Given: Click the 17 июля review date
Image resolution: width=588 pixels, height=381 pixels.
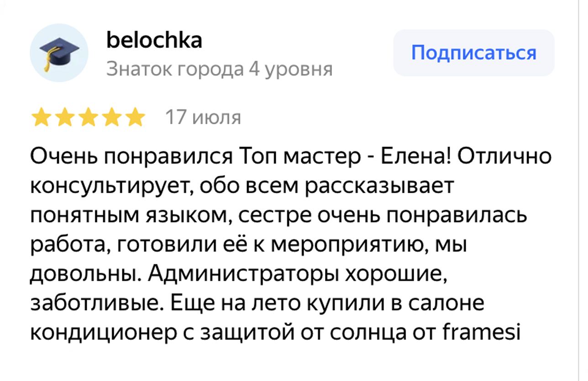Looking at the screenshot, I should pos(203,117).
